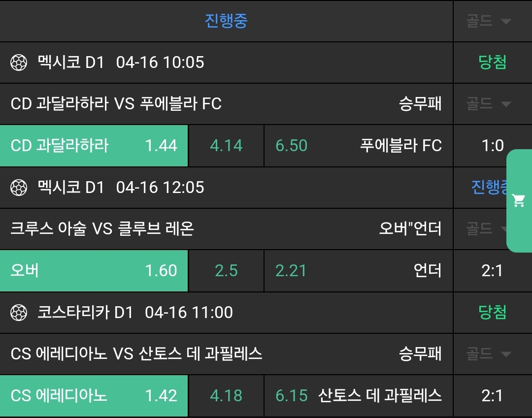This screenshot has width=532, height=418.
Task: Select 푸에블라 FC 6.50 win bet
Action: (358, 146)
